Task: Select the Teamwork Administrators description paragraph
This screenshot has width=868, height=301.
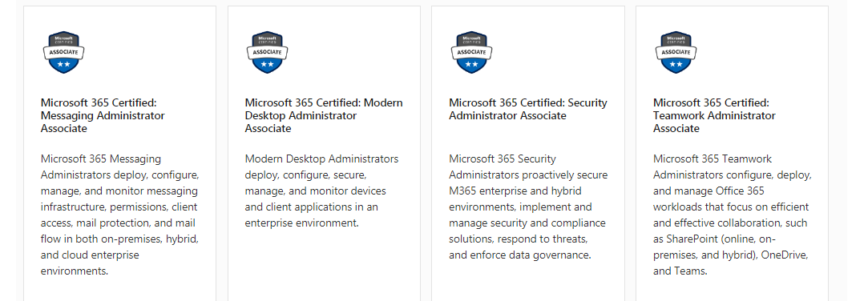Action: coord(733,215)
